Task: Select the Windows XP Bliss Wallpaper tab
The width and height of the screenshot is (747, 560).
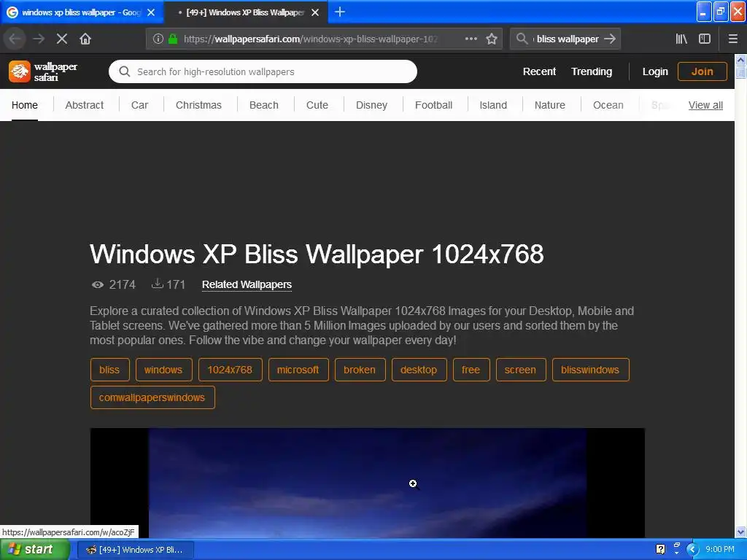Action: [245, 12]
